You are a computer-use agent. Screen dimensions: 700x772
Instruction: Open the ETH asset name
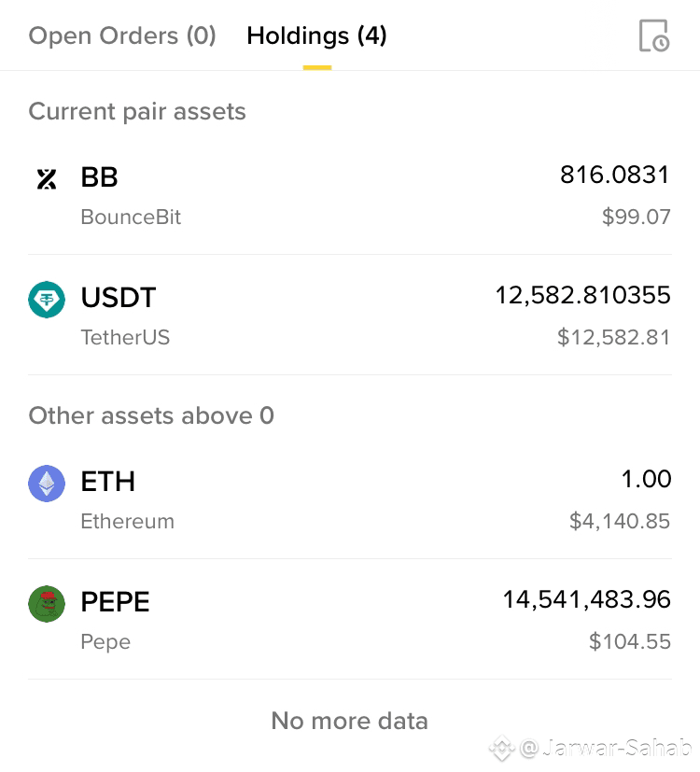[x=108, y=482]
